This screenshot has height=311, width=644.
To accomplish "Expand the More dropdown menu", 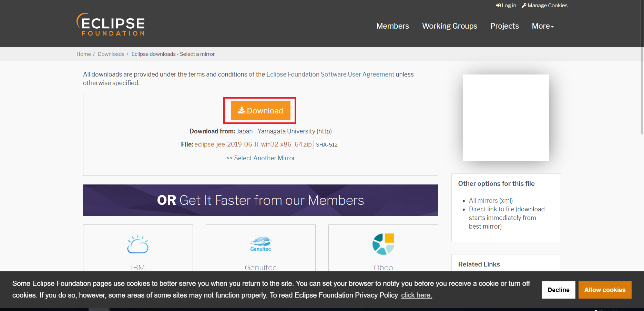I will pyautogui.click(x=543, y=26).
